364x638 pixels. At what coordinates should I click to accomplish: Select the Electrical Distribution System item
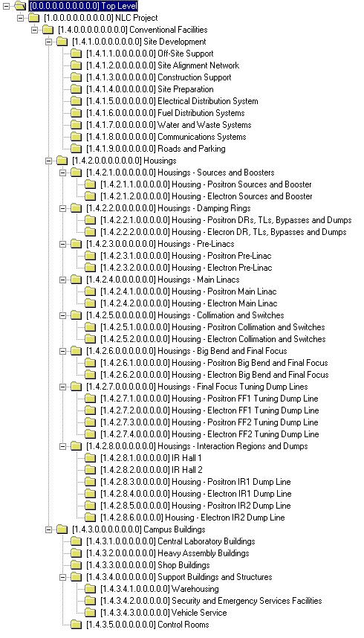coord(172,101)
